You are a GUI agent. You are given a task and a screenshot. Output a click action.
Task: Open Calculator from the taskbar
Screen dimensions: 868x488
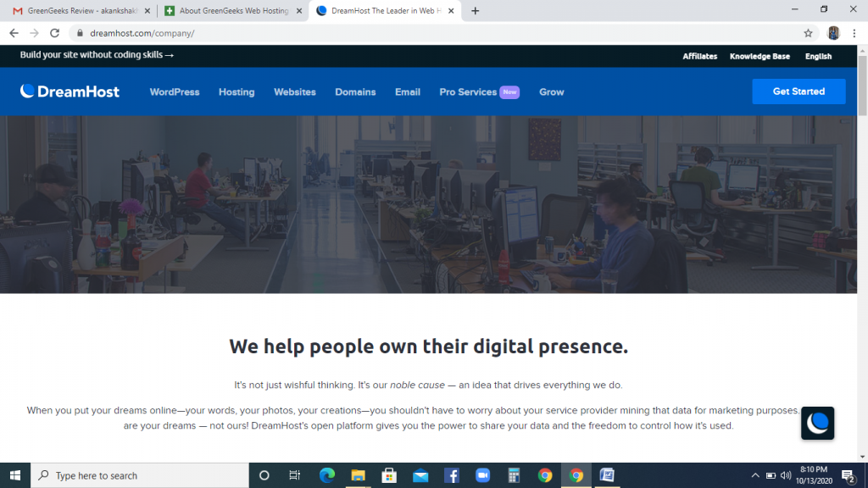click(x=514, y=475)
